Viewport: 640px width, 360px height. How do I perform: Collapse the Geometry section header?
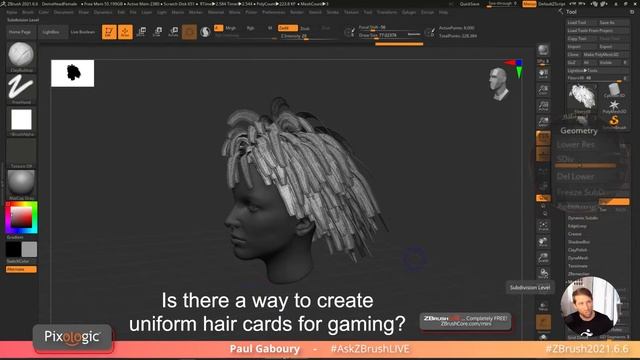click(579, 131)
